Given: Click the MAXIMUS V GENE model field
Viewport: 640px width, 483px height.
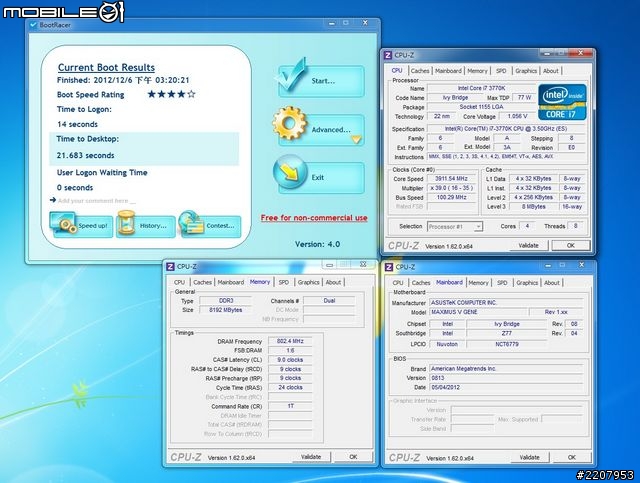Looking at the screenshot, I should [478, 312].
